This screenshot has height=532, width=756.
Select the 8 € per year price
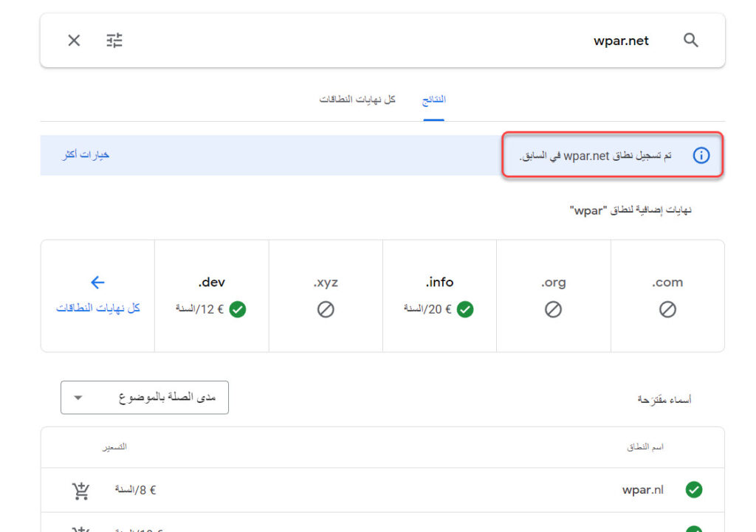[136, 490]
